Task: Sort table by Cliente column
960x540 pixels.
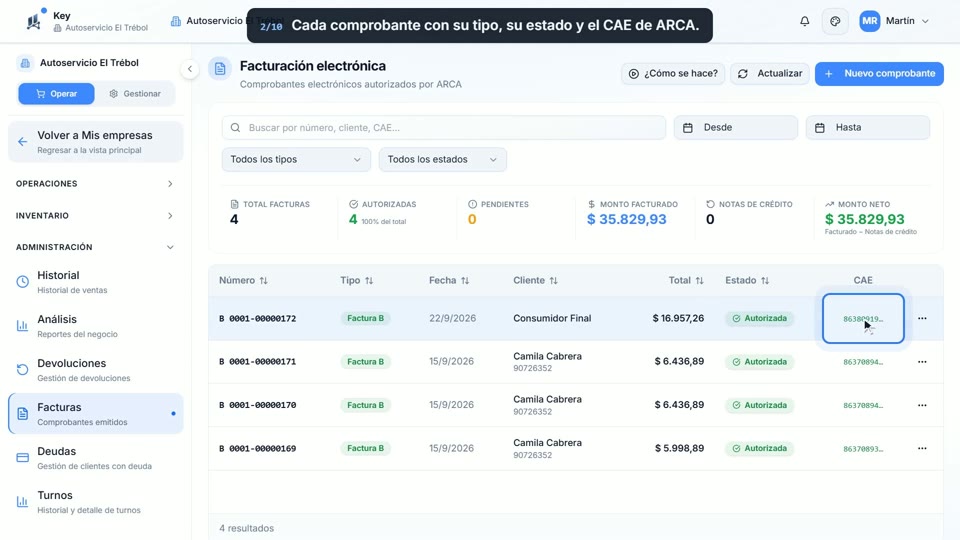Action: [536, 280]
